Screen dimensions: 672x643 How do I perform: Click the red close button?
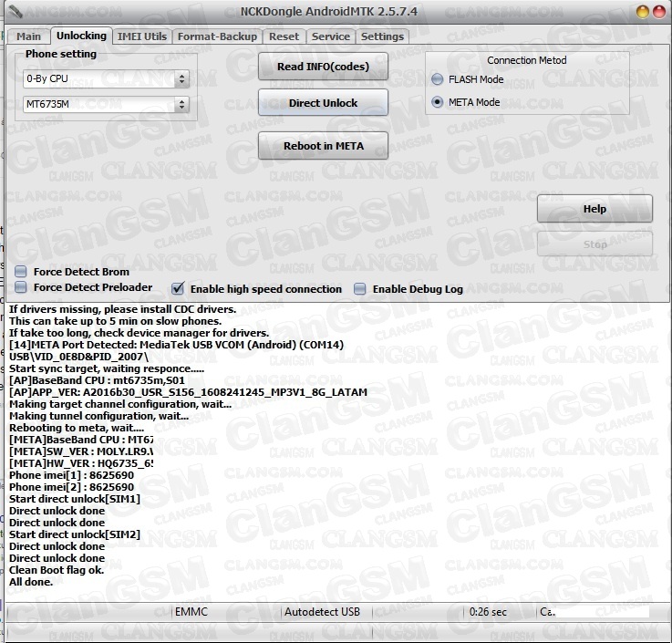pos(659,12)
